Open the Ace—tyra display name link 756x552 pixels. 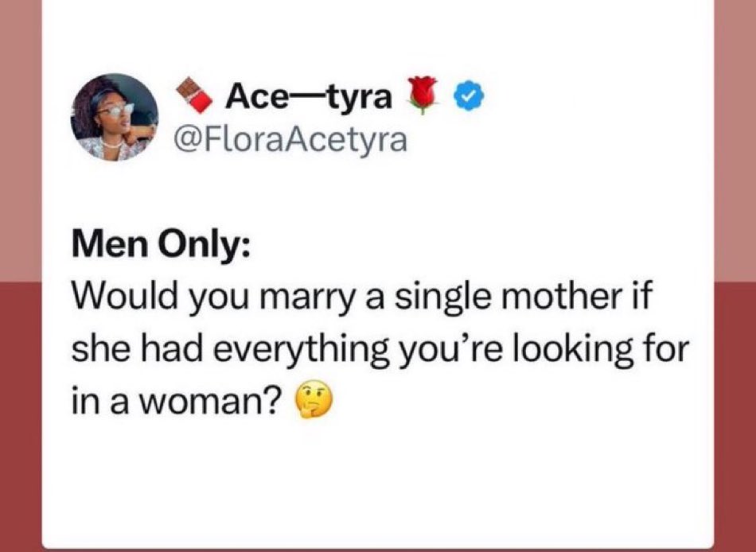click(309, 97)
